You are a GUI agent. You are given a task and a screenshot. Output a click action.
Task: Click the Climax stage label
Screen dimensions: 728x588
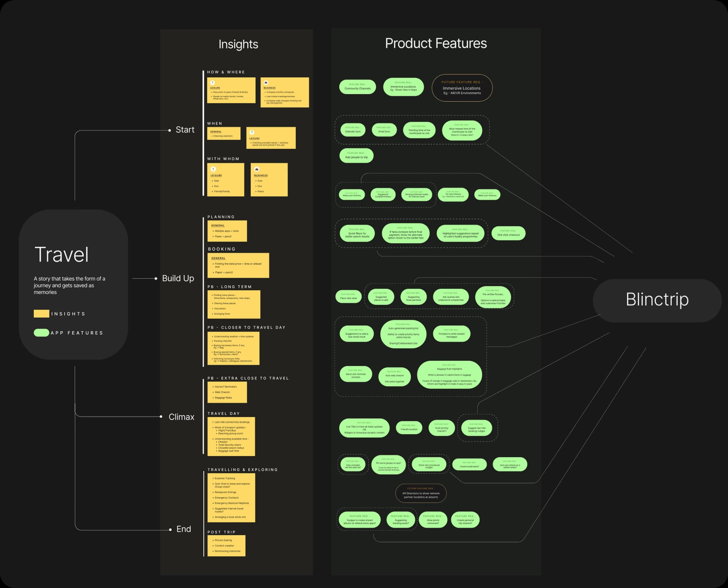[x=181, y=417]
